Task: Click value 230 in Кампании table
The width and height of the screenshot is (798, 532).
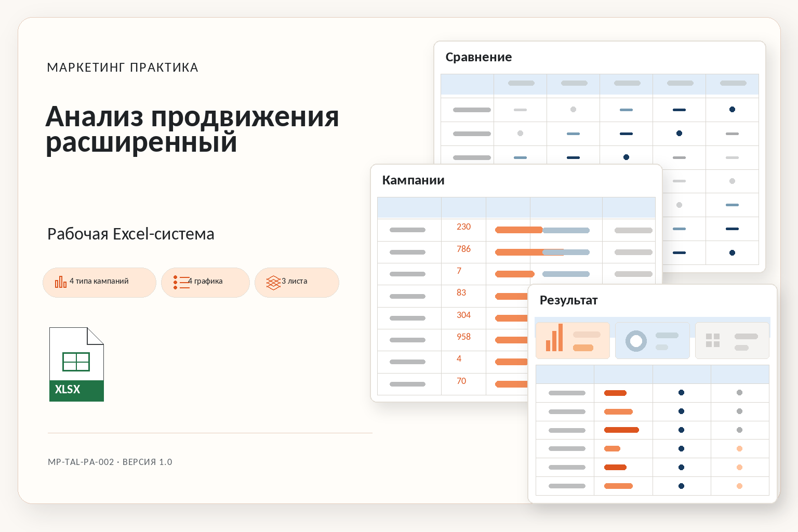Action: click(463, 227)
